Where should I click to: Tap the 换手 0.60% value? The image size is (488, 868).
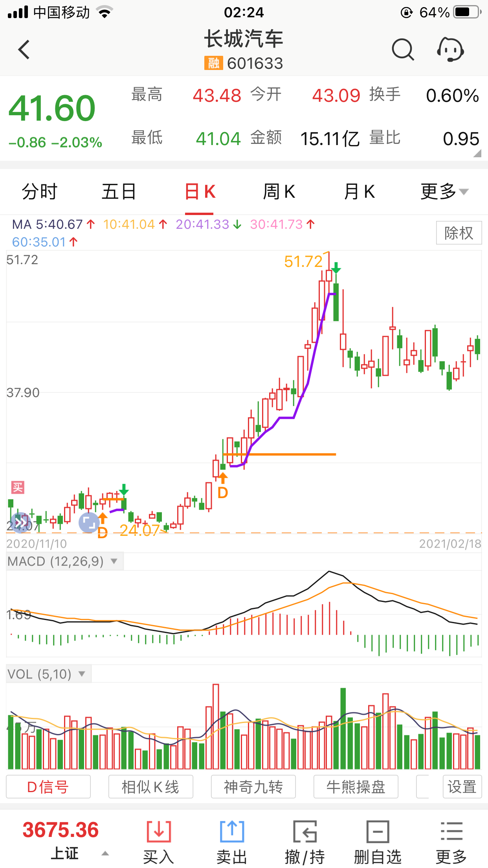pyautogui.click(x=453, y=96)
